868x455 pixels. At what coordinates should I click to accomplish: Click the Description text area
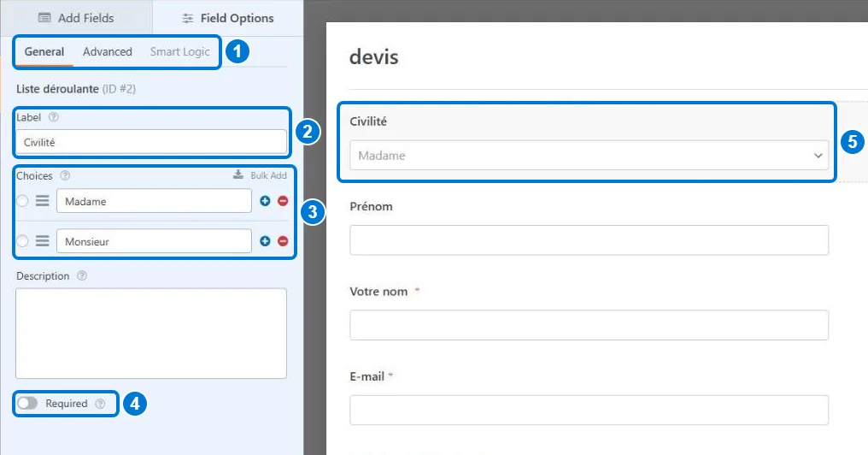[x=151, y=333]
